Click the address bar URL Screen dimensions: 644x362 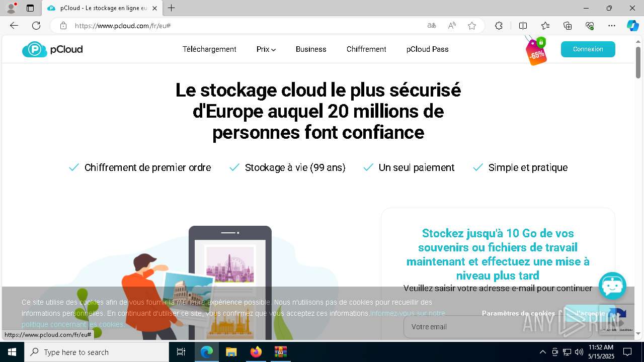(123, 26)
